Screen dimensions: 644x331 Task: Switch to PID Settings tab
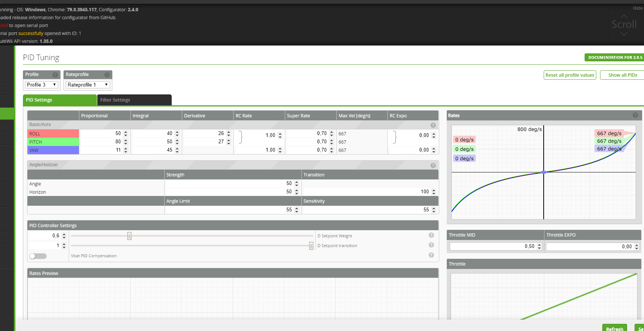point(60,100)
